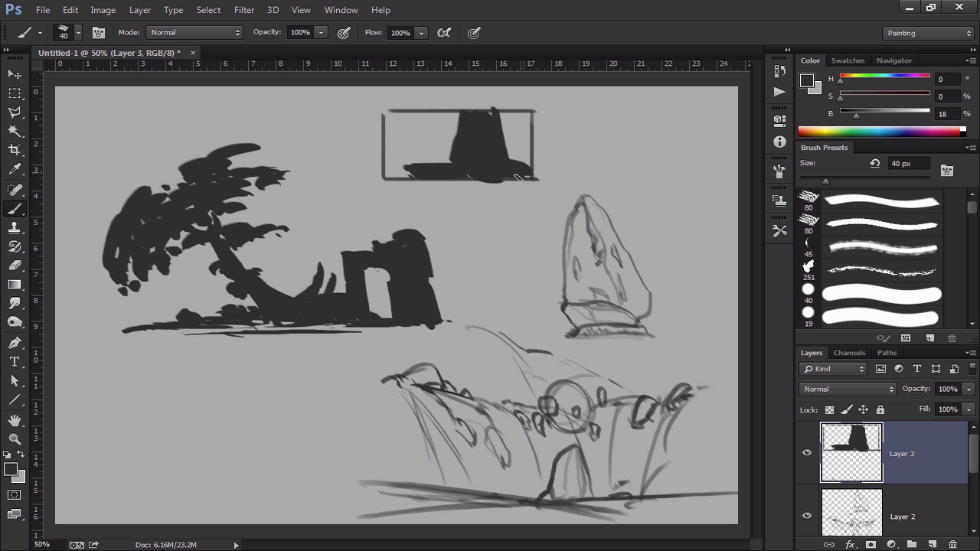Switch to the Channels tab
This screenshot has height=551, width=980.
(x=849, y=353)
